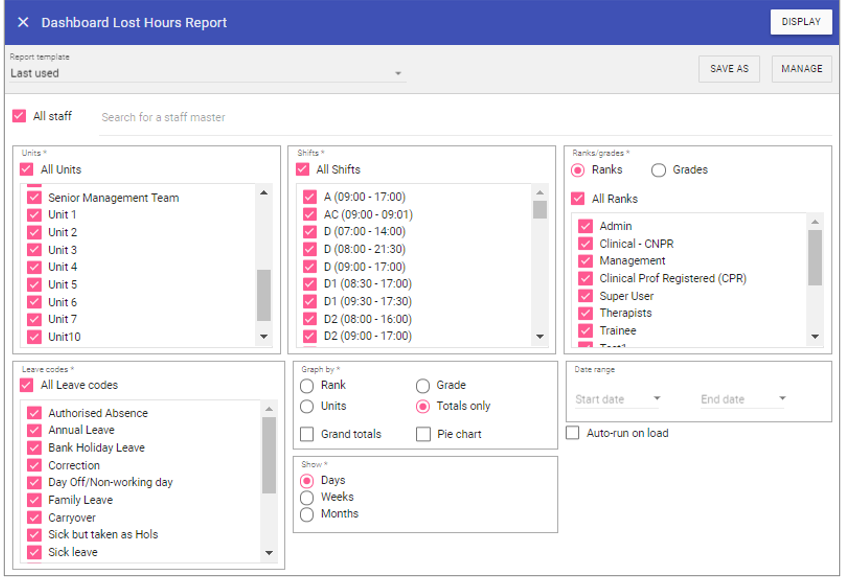Click the DISPLAY button
The width and height of the screenshot is (842, 581).
point(800,22)
